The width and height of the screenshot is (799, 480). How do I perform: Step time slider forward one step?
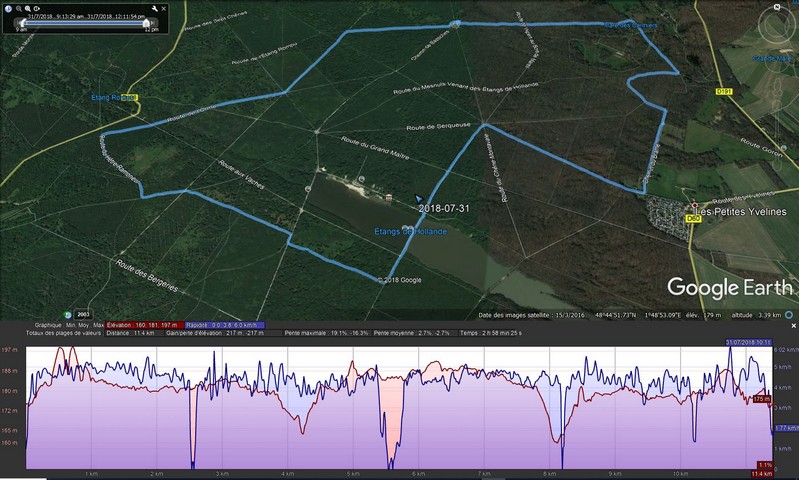[152, 23]
